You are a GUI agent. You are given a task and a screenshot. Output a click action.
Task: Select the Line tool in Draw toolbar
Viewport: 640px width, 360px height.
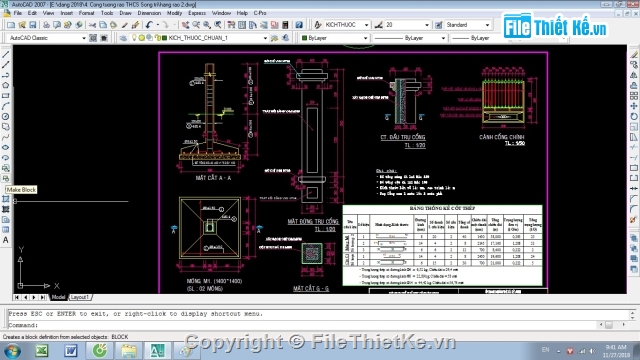tap(6, 54)
